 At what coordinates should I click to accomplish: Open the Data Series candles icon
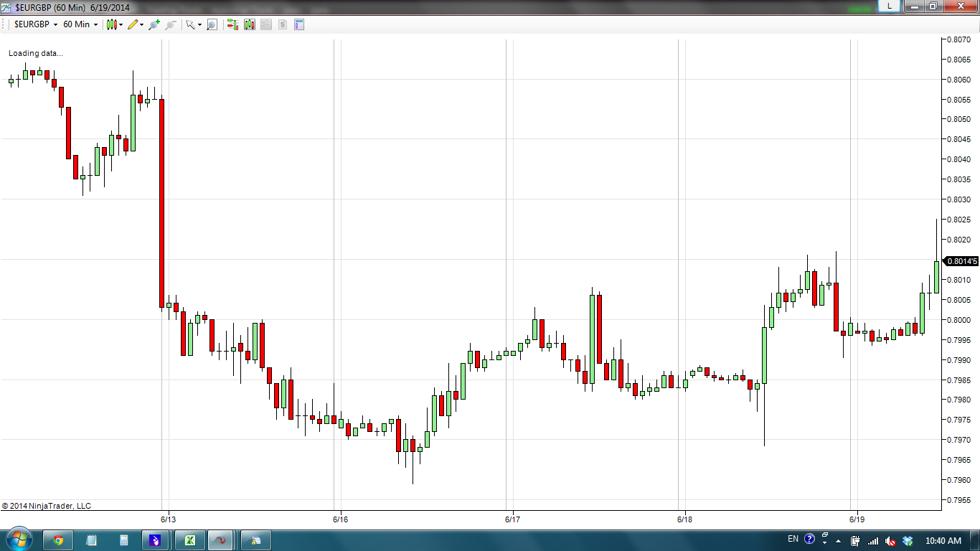pos(250,24)
